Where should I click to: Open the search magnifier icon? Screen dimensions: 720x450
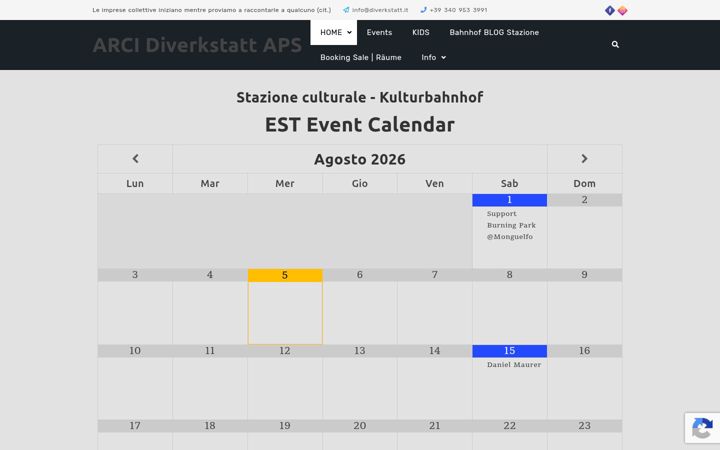click(615, 45)
